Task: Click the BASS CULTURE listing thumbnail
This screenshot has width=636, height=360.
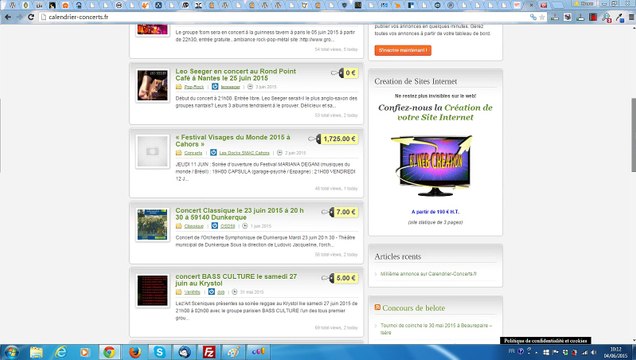Action: (x=153, y=290)
